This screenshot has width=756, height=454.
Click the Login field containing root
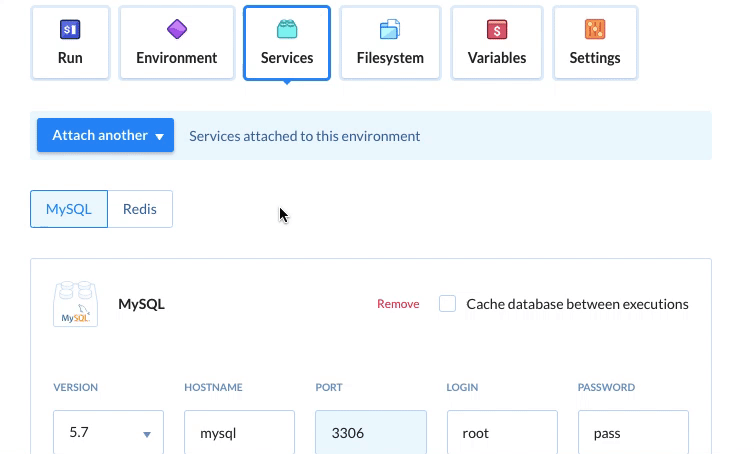tap(502, 434)
